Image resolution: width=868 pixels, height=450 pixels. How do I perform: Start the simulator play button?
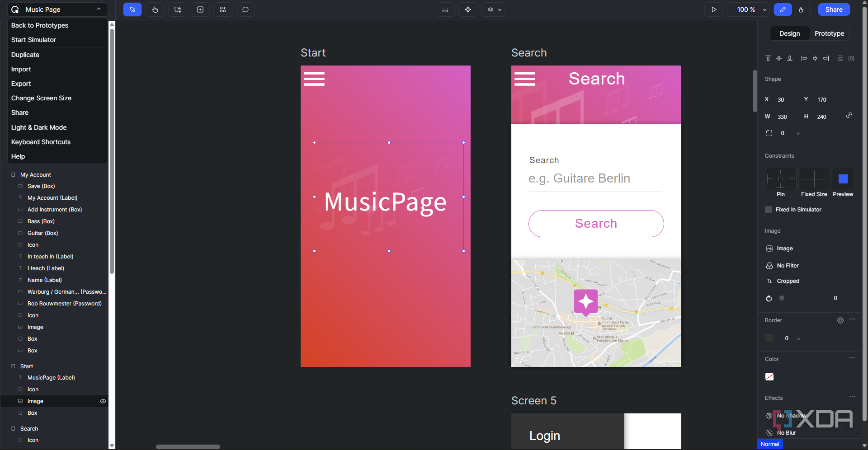[714, 9]
